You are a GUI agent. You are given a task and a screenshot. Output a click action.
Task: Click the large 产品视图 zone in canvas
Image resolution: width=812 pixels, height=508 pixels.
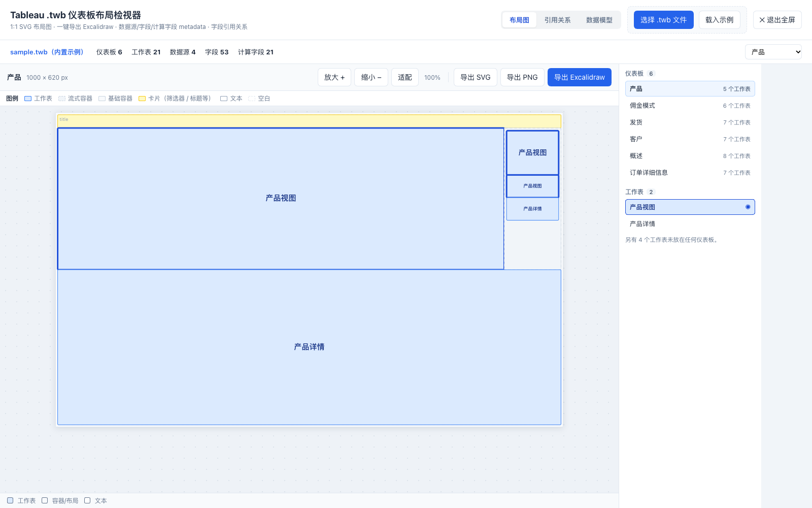coord(281,198)
